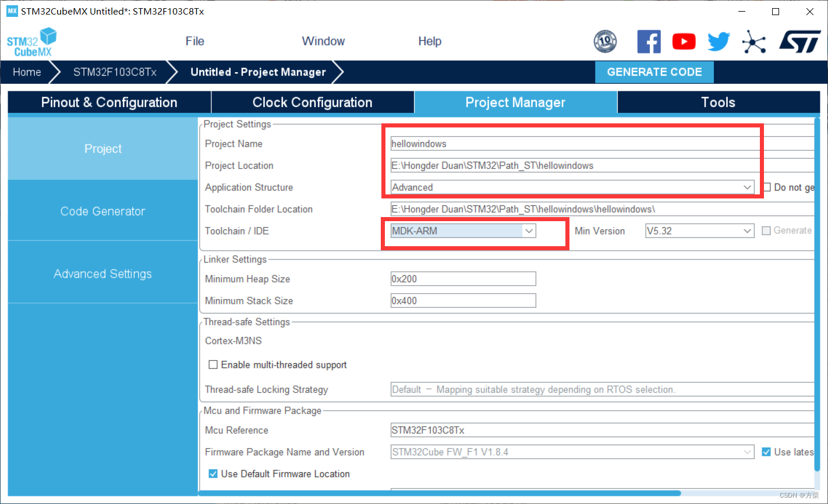The width and height of the screenshot is (828, 504).
Task: Open the Min Version V5.32 dropdown
Action: tap(747, 230)
